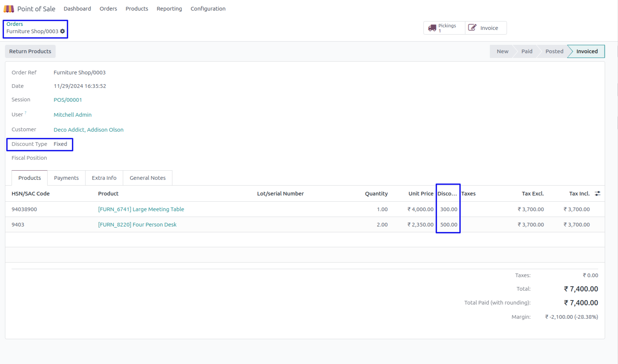This screenshot has height=364, width=618.
Task: Open the gear actions menu beside Furniture Shop/0003
Action: click(x=63, y=31)
